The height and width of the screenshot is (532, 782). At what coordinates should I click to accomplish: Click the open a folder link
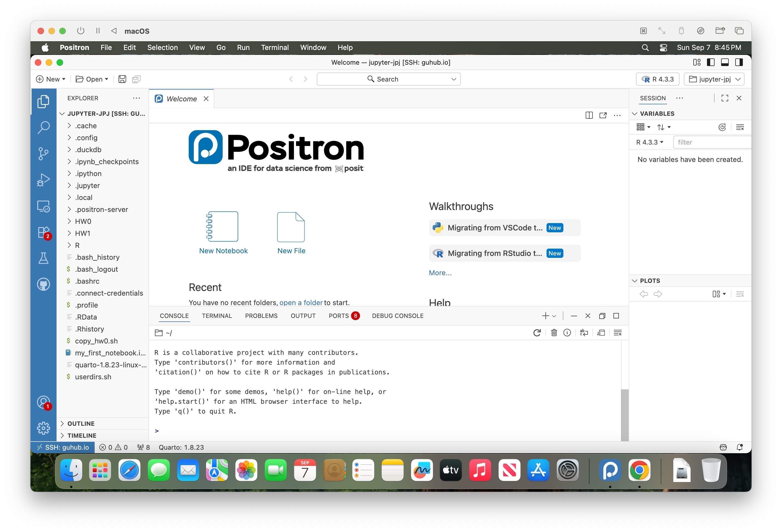tap(301, 302)
